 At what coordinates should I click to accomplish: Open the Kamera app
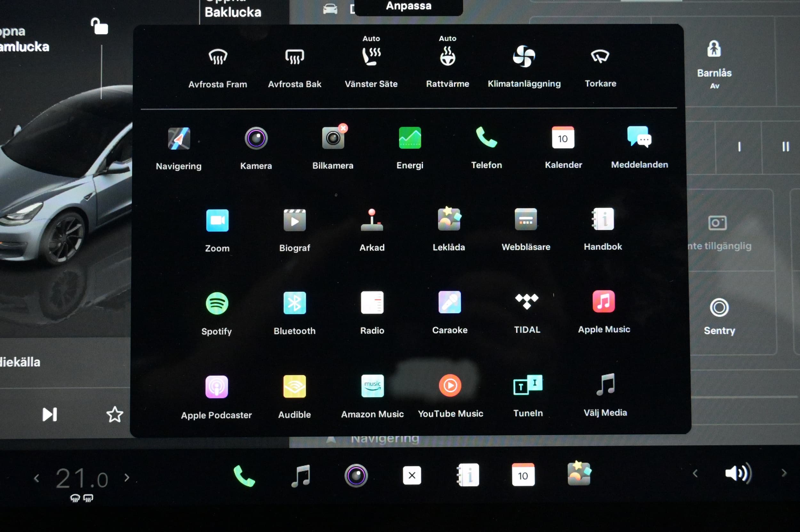click(256, 138)
